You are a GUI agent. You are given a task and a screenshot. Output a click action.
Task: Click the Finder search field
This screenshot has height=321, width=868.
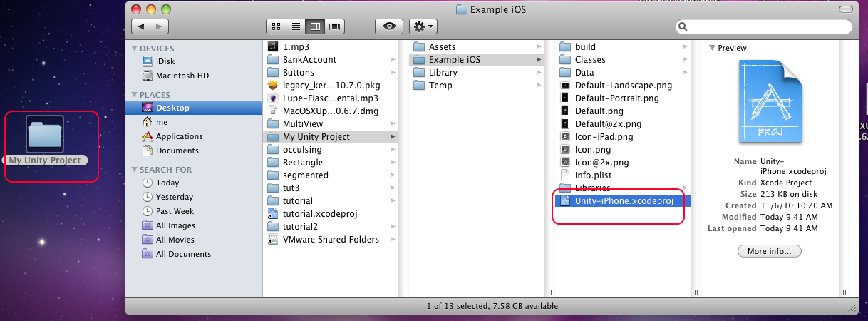point(763,26)
